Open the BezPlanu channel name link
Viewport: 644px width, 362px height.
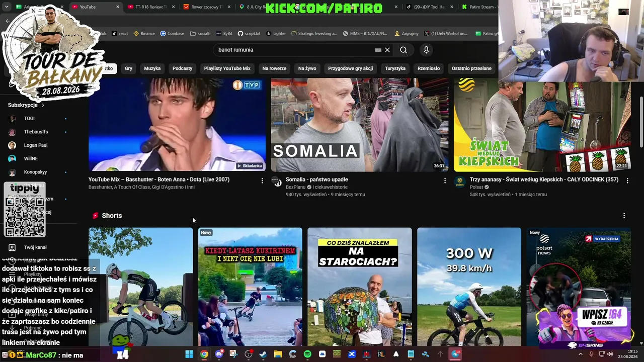296,187
